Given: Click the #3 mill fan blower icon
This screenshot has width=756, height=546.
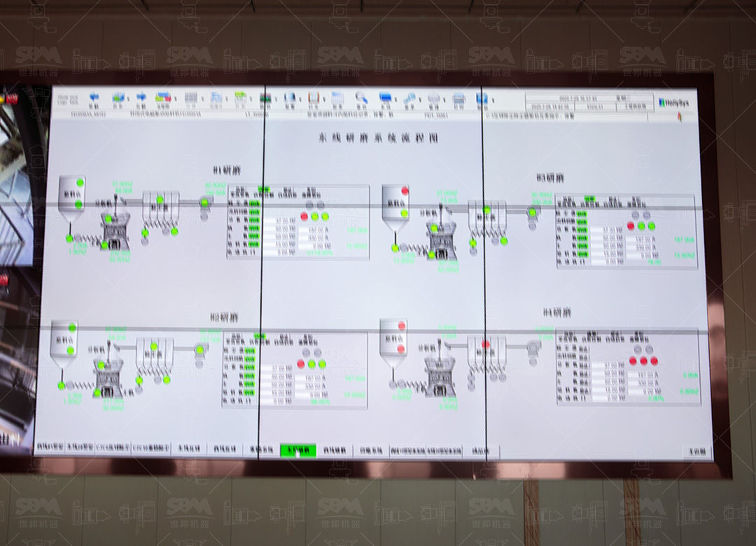Looking at the screenshot, I should [532, 213].
